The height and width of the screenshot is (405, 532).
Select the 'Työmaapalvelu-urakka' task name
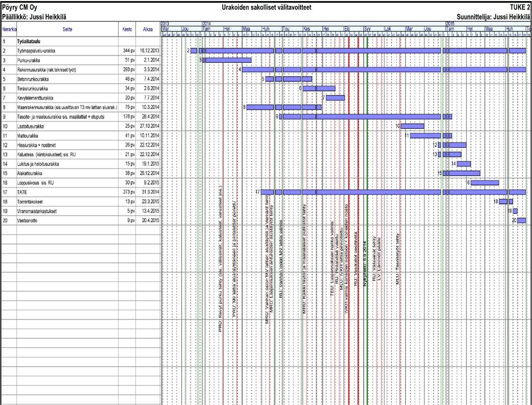tap(36, 51)
